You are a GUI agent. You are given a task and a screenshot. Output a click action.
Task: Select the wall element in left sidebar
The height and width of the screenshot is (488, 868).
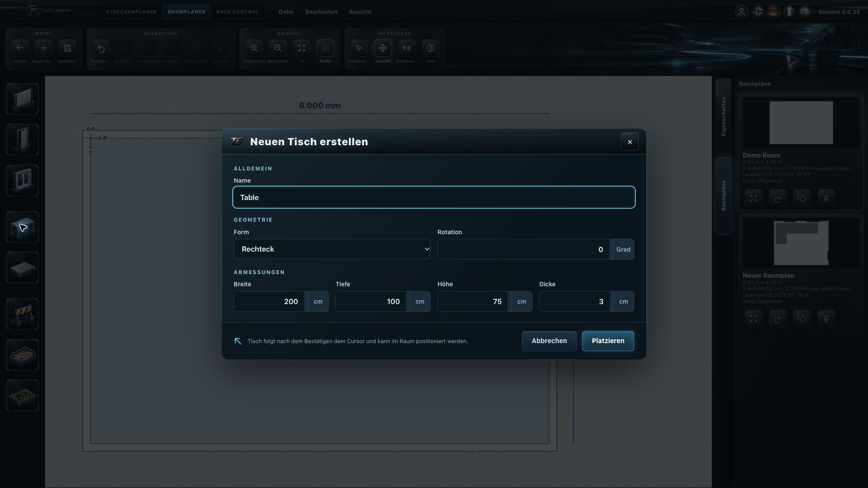tap(22, 99)
